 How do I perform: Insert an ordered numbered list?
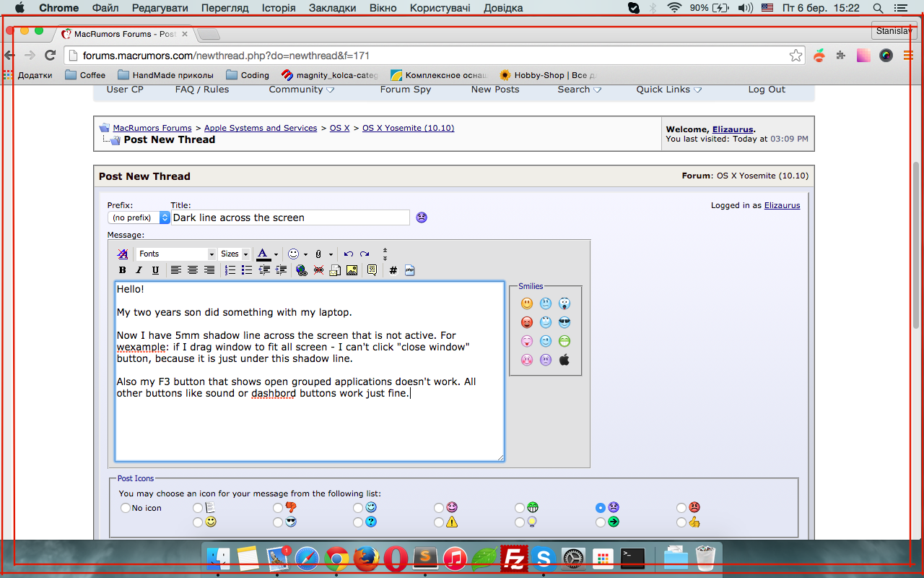tap(230, 270)
